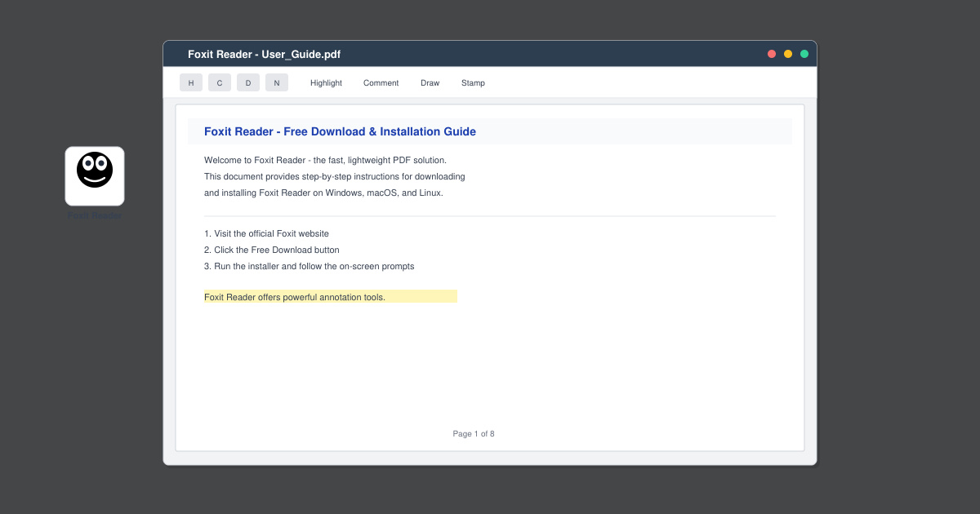980x514 pixels.
Task: Open the Foxit Reader desktop icon
Action: pos(95,176)
